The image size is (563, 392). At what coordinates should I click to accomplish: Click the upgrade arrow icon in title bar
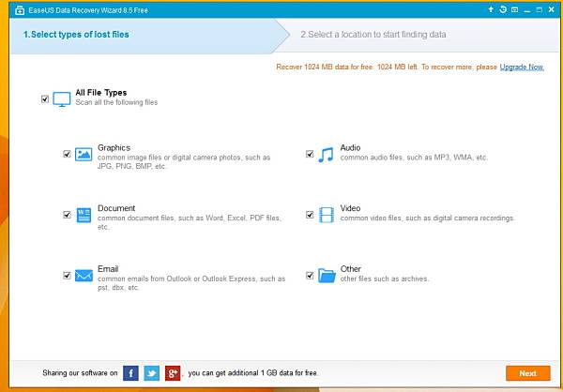click(491, 9)
